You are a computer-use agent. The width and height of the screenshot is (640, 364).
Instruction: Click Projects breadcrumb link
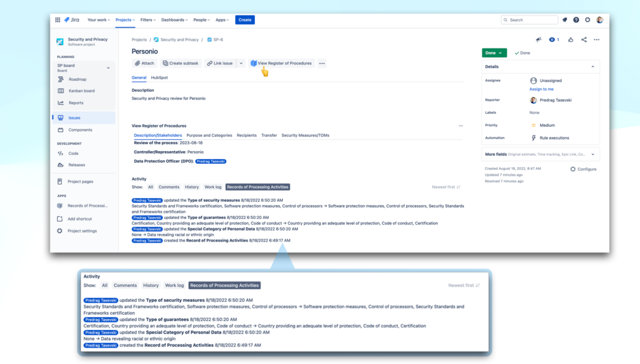[139, 39]
